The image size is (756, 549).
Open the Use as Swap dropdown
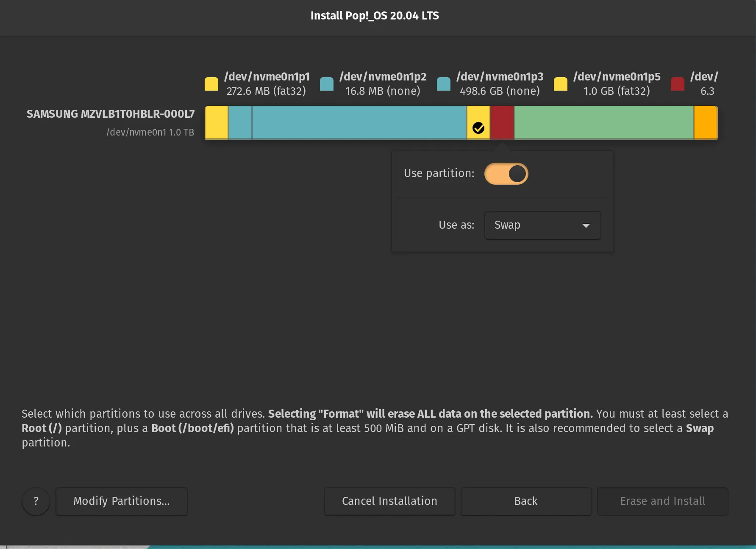click(542, 225)
